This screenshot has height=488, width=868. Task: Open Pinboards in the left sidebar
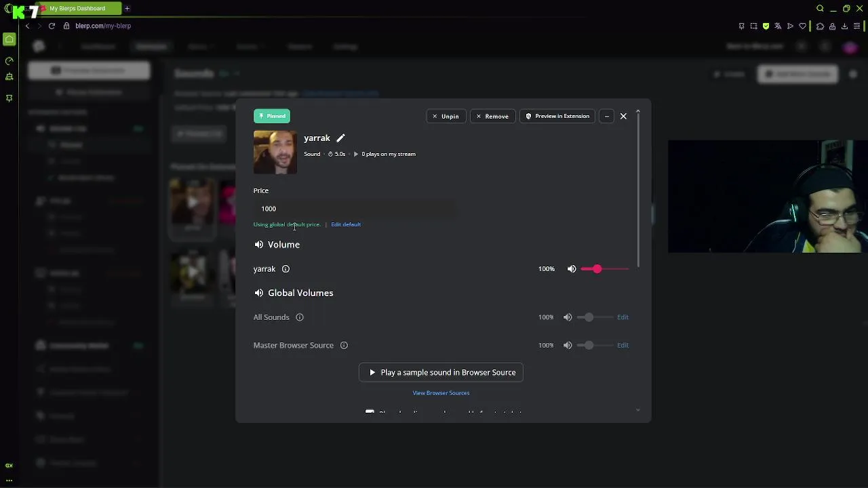point(9,98)
